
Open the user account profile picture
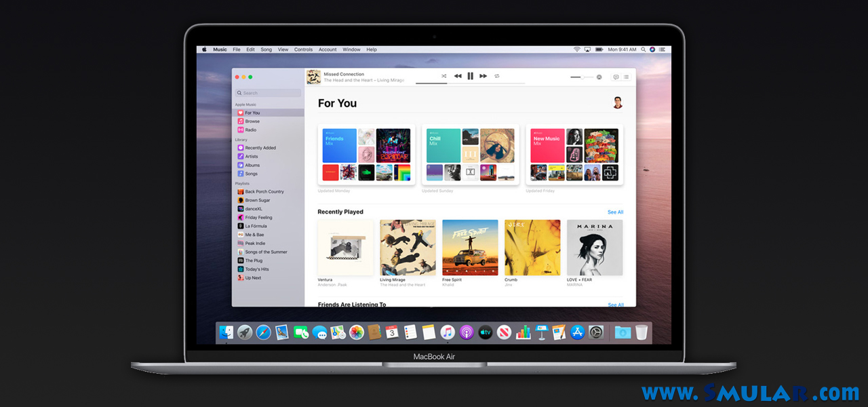tap(617, 103)
